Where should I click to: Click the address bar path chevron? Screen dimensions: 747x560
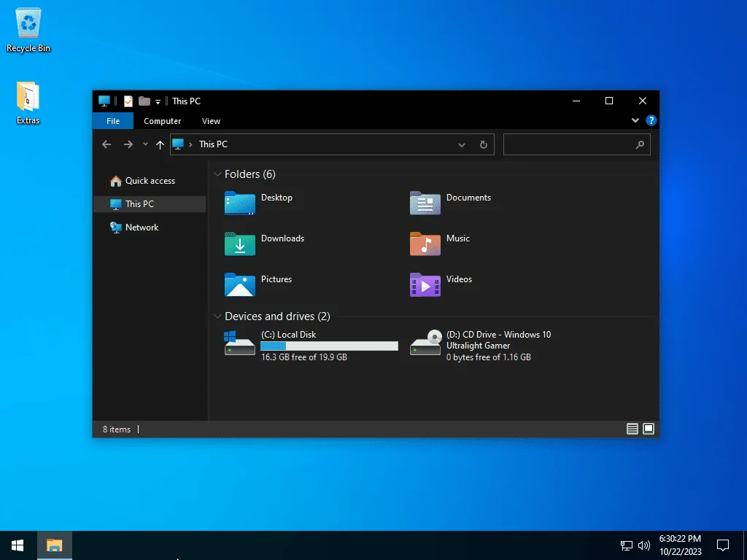pyautogui.click(x=190, y=144)
